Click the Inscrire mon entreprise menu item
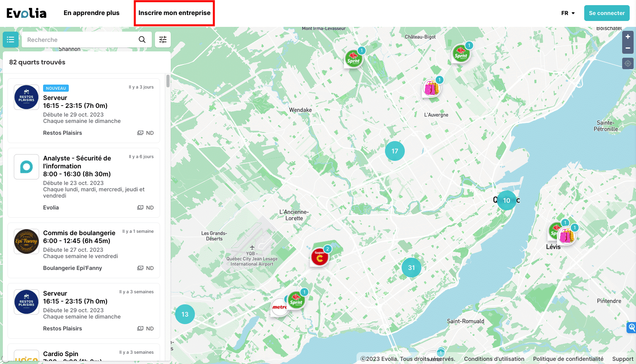This screenshot has height=364, width=636. pos(174,13)
